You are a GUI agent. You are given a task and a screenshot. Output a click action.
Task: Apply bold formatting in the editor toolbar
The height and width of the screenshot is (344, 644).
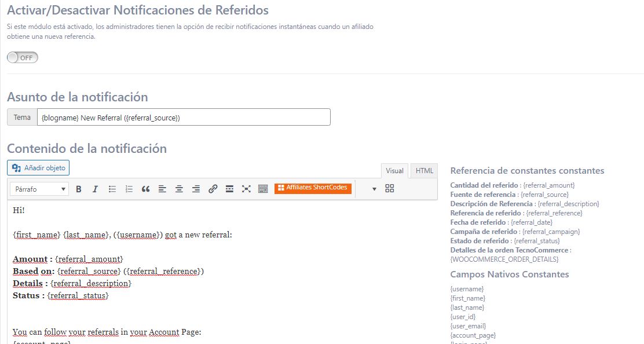point(79,189)
